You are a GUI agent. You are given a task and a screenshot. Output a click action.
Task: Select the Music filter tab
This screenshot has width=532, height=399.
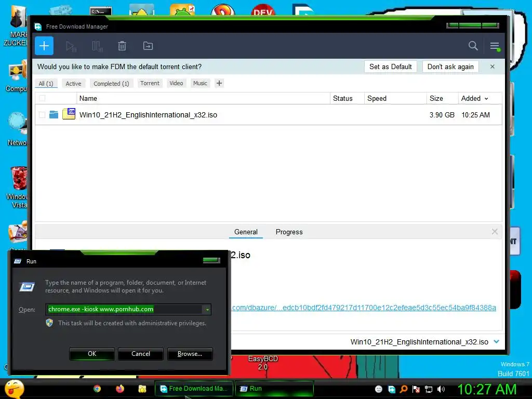tap(200, 83)
